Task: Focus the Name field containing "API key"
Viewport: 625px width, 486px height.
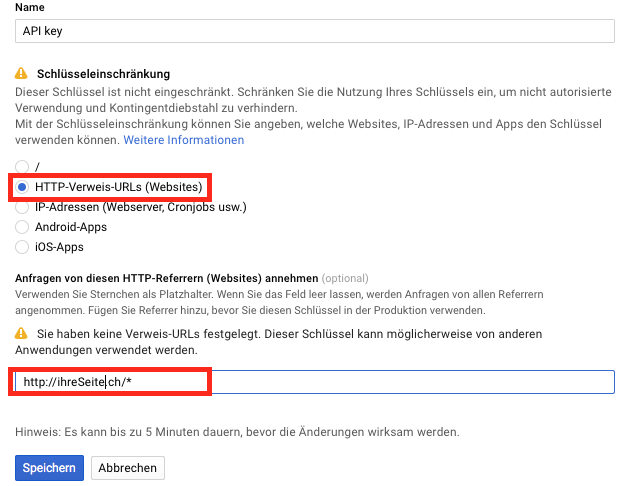Action: click(x=313, y=31)
